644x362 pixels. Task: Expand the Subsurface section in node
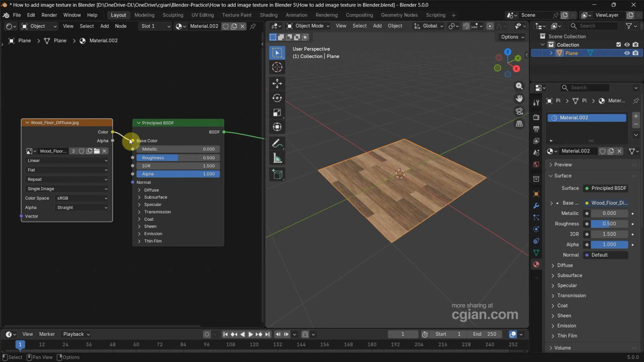tap(155, 197)
